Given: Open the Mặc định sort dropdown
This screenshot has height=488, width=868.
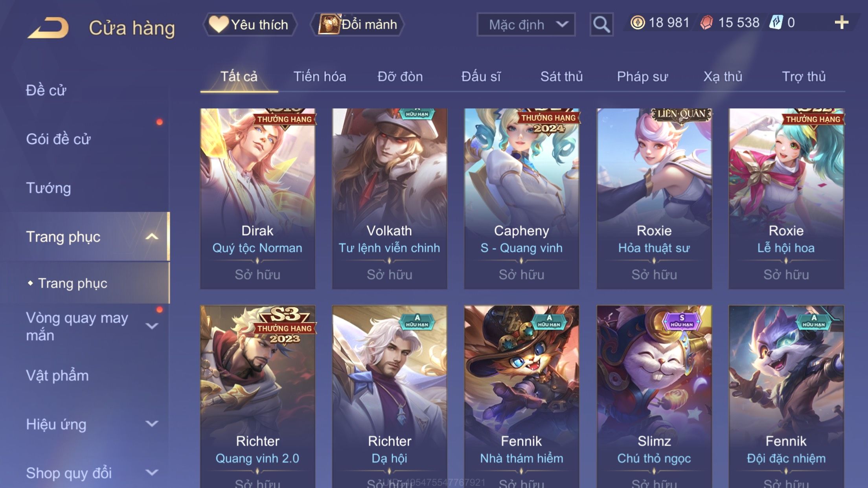Looking at the screenshot, I should (526, 24).
